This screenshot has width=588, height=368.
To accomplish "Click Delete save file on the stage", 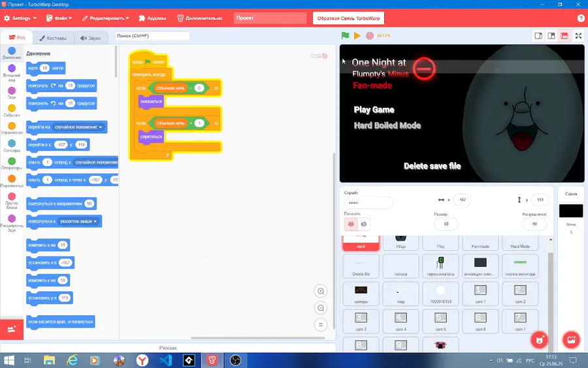I will (x=432, y=166).
